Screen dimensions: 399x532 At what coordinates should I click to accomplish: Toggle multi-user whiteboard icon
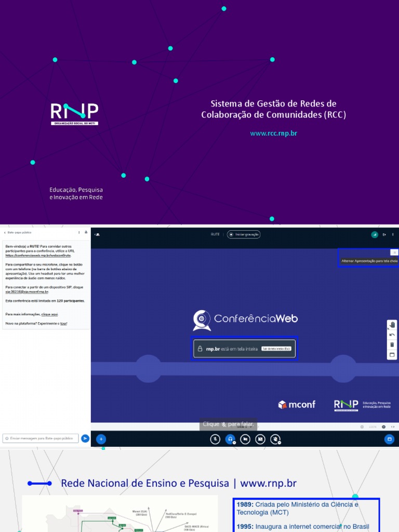(x=392, y=354)
